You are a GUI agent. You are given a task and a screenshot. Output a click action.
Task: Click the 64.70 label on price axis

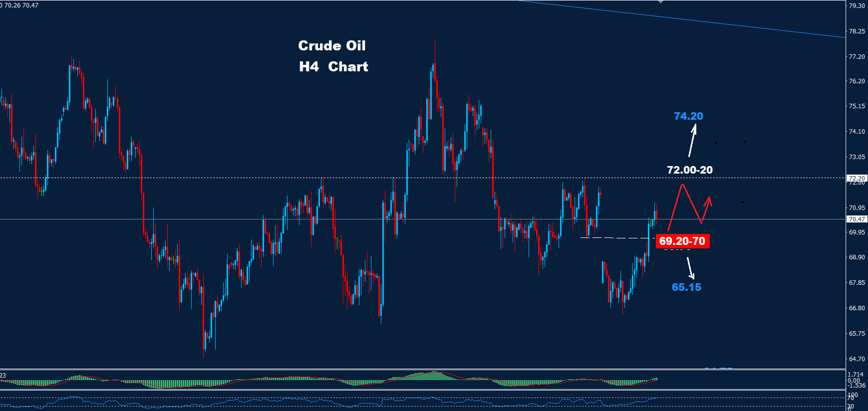857,359
